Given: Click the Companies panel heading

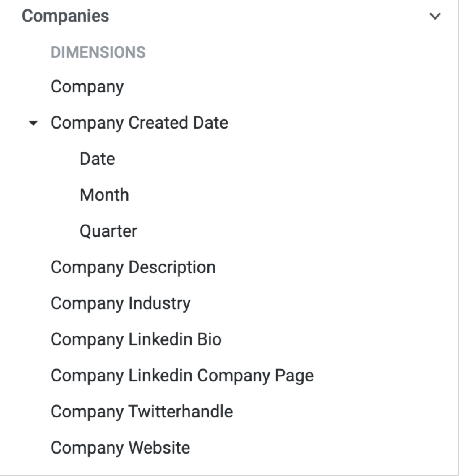Looking at the screenshot, I should tap(65, 16).
